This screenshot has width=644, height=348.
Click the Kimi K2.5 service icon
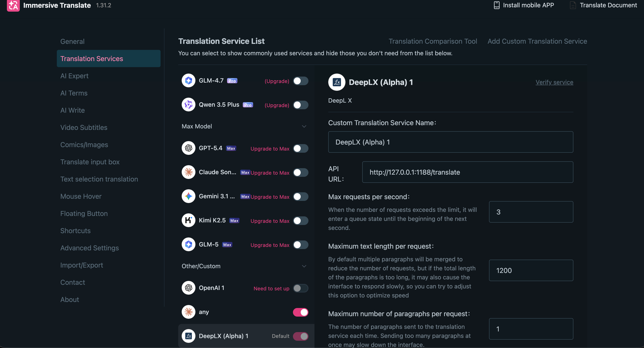tap(189, 220)
